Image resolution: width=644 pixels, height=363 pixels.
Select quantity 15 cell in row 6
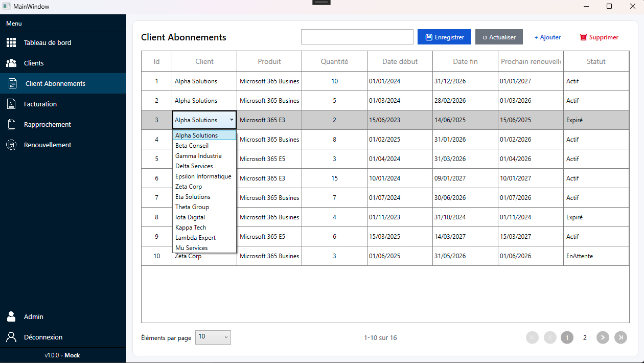pos(334,178)
